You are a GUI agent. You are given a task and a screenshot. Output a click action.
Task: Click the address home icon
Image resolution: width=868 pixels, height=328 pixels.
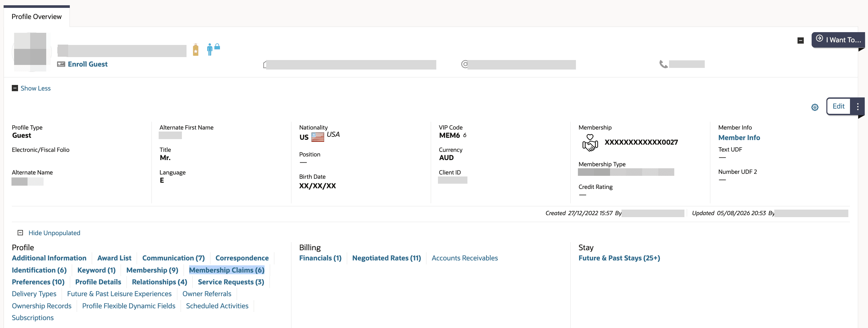point(265,64)
